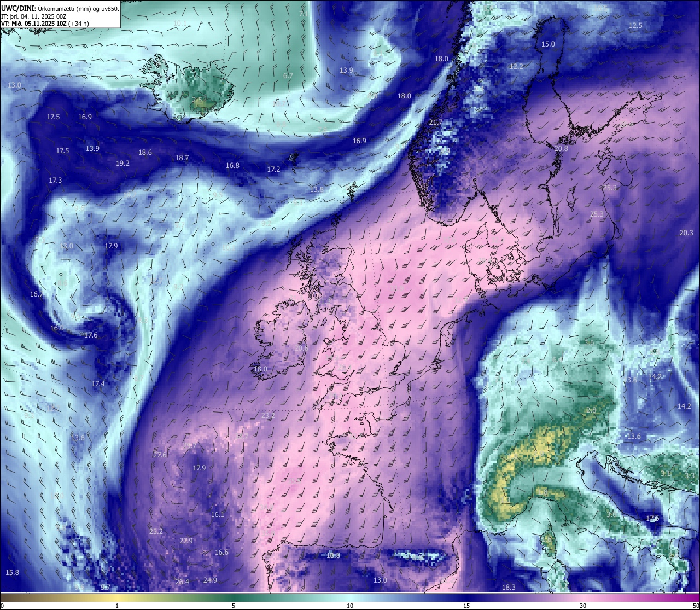This screenshot has height=610, width=700.
Task: Click the map value 18.6
Action: click(145, 153)
